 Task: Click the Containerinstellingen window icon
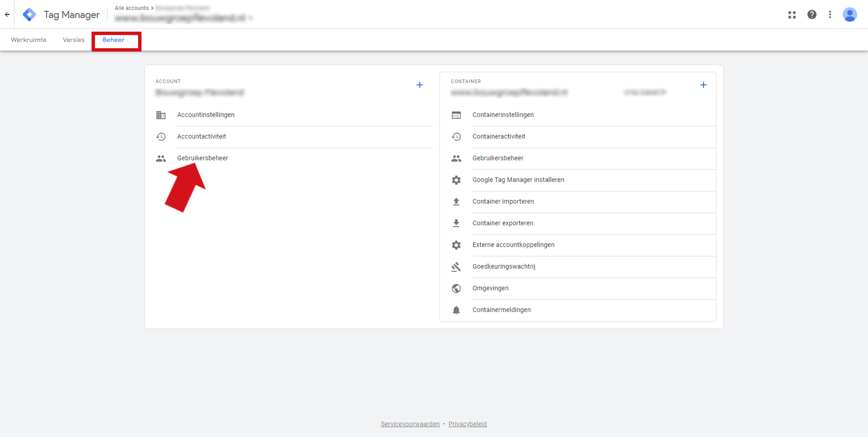click(456, 115)
